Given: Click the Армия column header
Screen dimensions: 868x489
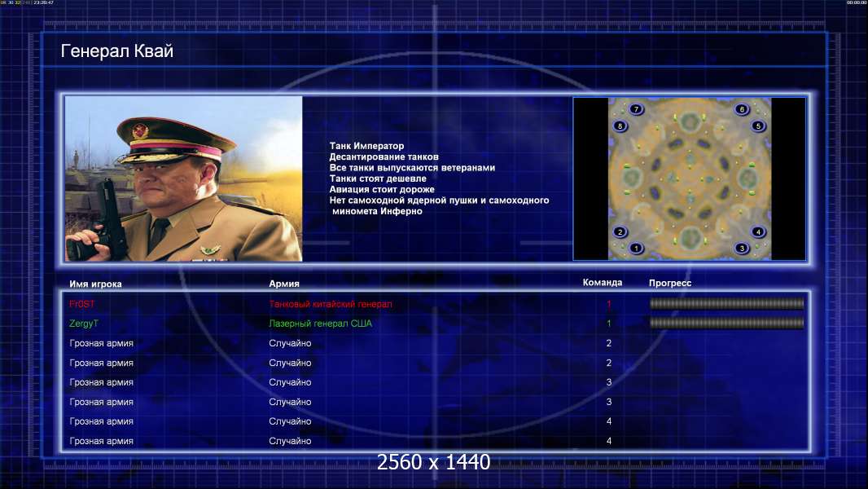Looking at the screenshot, I should pyautogui.click(x=284, y=284).
